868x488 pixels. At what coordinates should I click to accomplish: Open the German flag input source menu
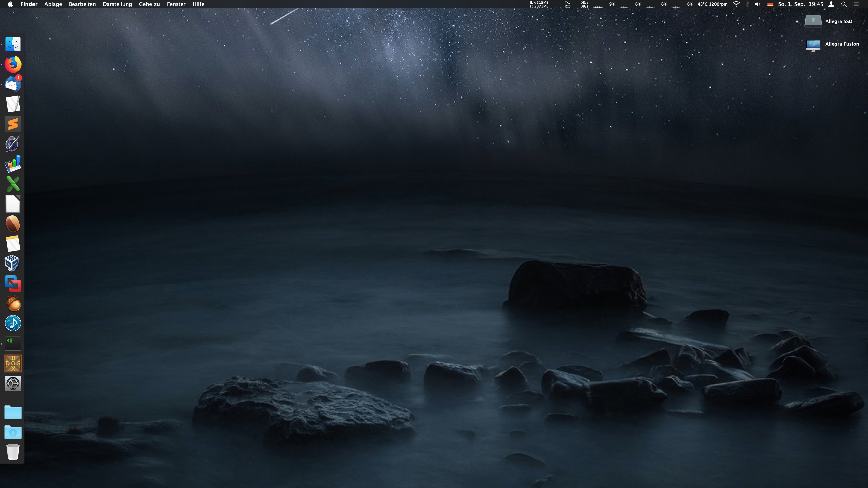point(770,4)
